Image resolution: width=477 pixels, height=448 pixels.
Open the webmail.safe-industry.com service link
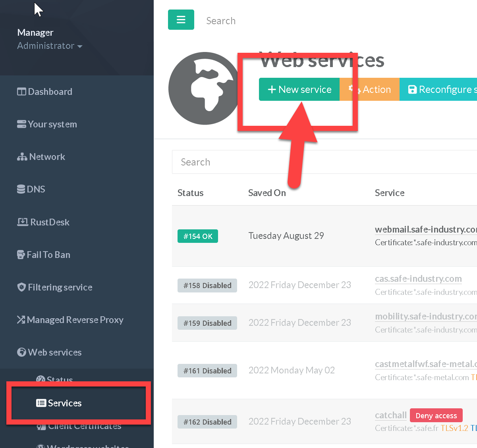click(x=425, y=229)
